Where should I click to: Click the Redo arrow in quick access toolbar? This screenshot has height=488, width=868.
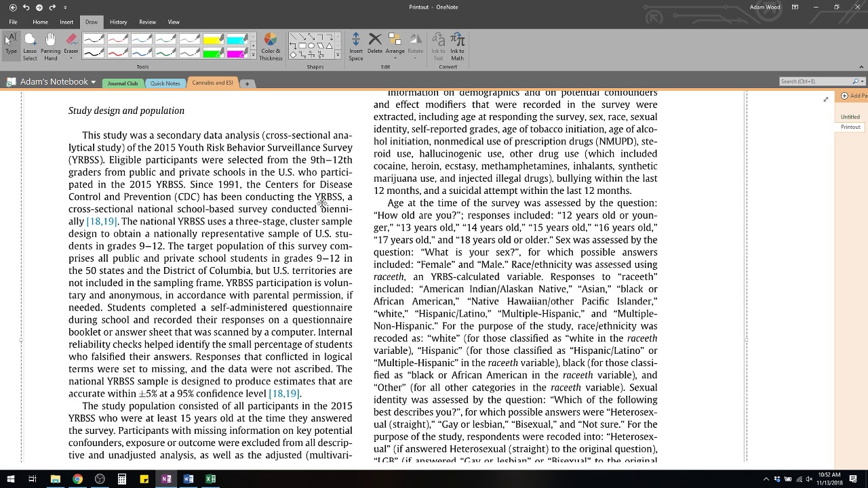click(52, 7)
